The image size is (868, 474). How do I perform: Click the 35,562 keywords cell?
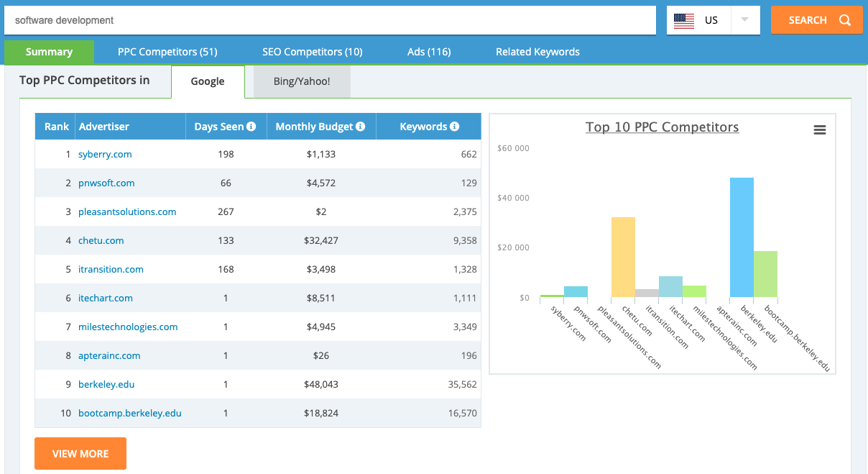point(462,384)
